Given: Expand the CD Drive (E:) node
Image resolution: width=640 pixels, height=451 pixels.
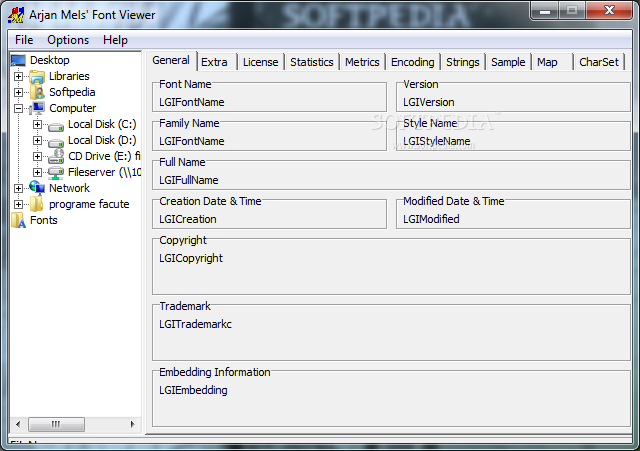Looking at the screenshot, I should point(37,156).
